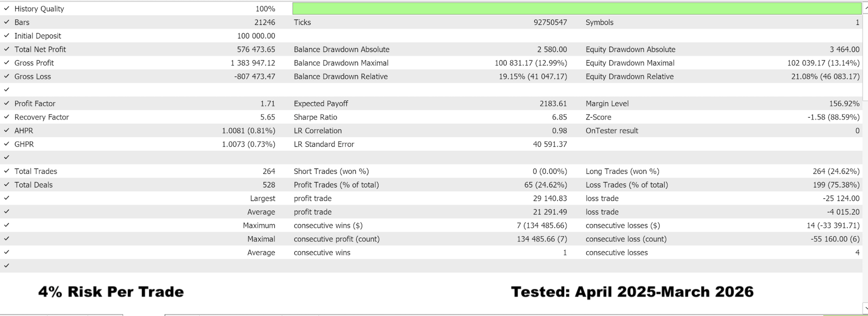Viewport: 868px width, 316px height.
Task: Select the checkmark beside Initial Deposit
Action: point(6,36)
